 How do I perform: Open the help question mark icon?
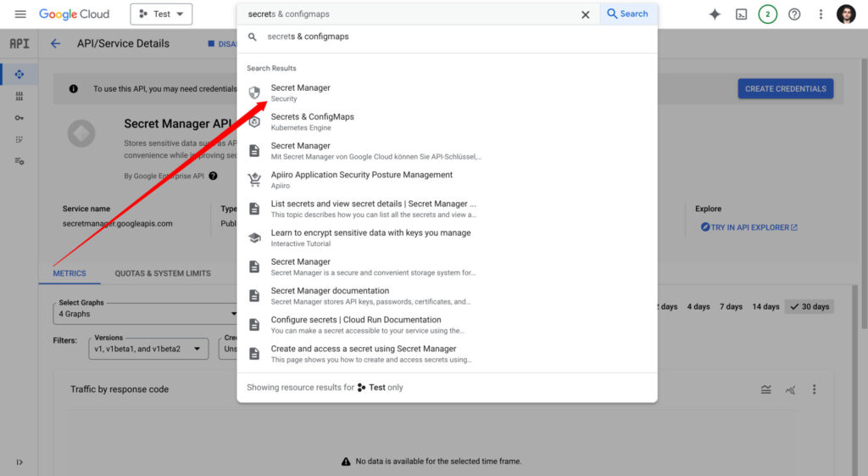794,14
